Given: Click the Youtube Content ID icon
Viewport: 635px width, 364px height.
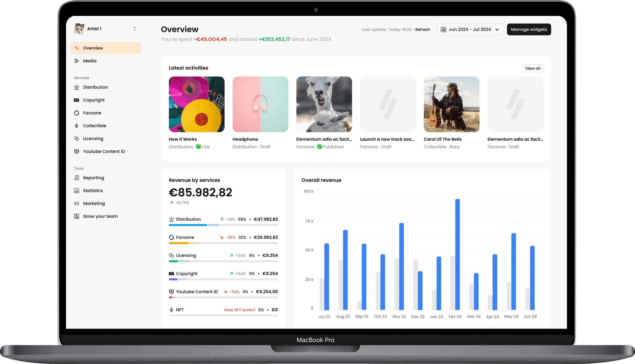Looking at the screenshot, I should 76,151.
